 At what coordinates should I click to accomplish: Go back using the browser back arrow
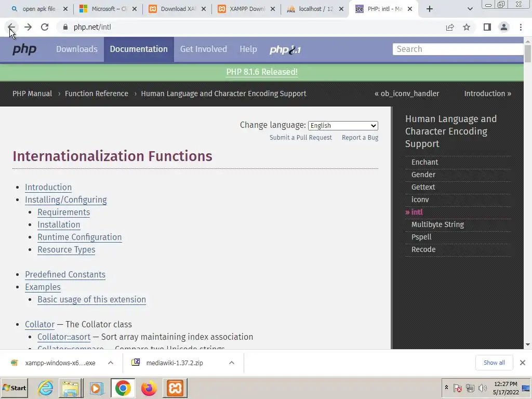pyautogui.click(x=11, y=27)
